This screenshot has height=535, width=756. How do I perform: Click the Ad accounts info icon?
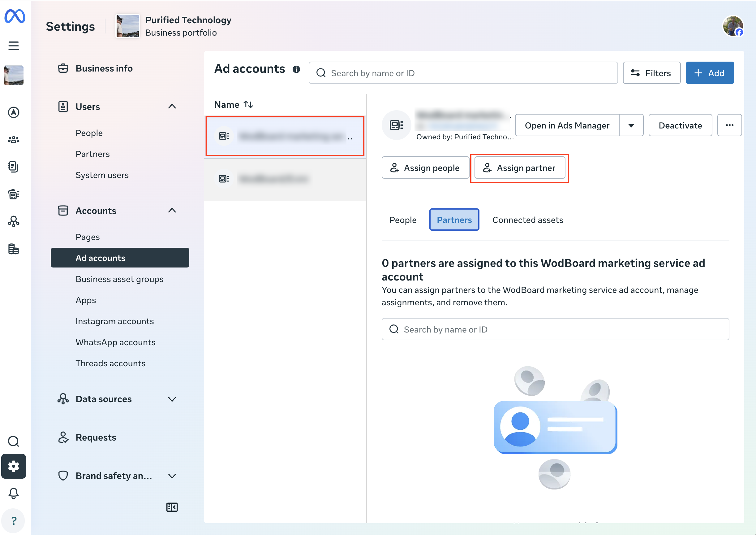tap(296, 69)
